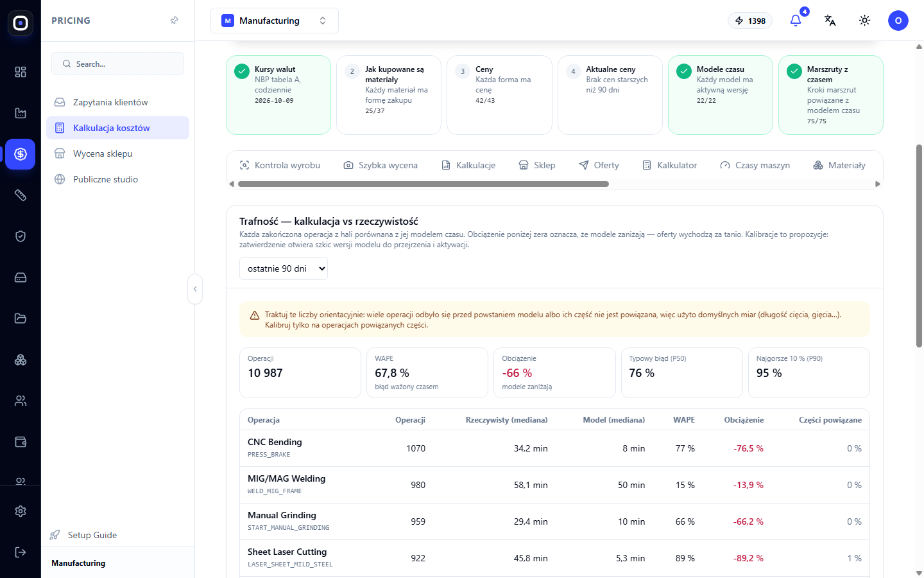Toggle the pin beside PRICING header
The width and height of the screenshot is (924, 578).
point(175,21)
